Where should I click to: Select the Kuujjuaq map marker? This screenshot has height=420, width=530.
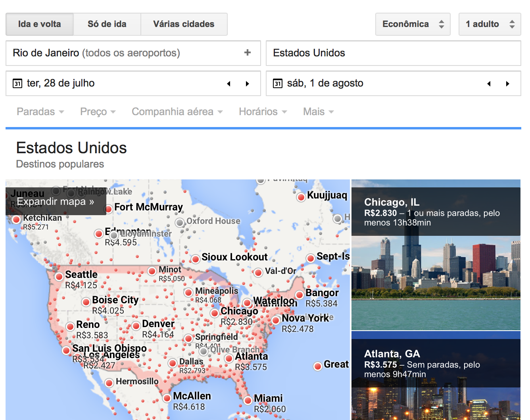point(301,197)
